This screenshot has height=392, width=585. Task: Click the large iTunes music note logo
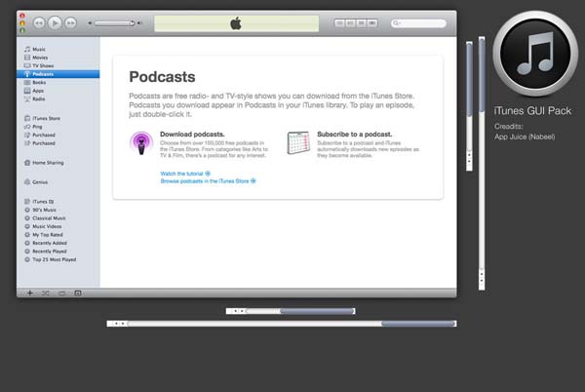[x=535, y=54]
